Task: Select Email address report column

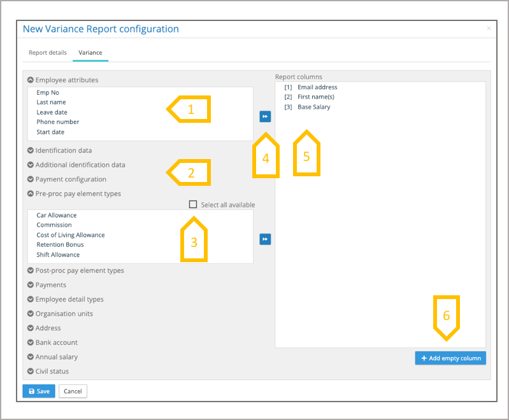Action: click(x=317, y=87)
